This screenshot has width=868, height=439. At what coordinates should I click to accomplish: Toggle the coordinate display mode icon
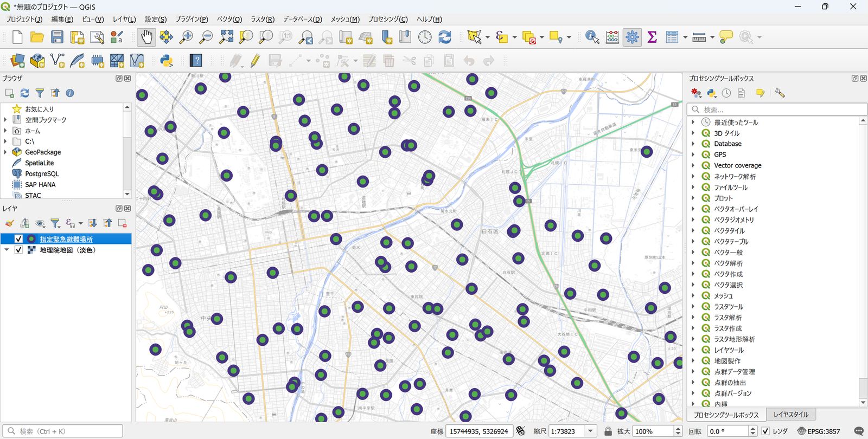pos(521,431)
